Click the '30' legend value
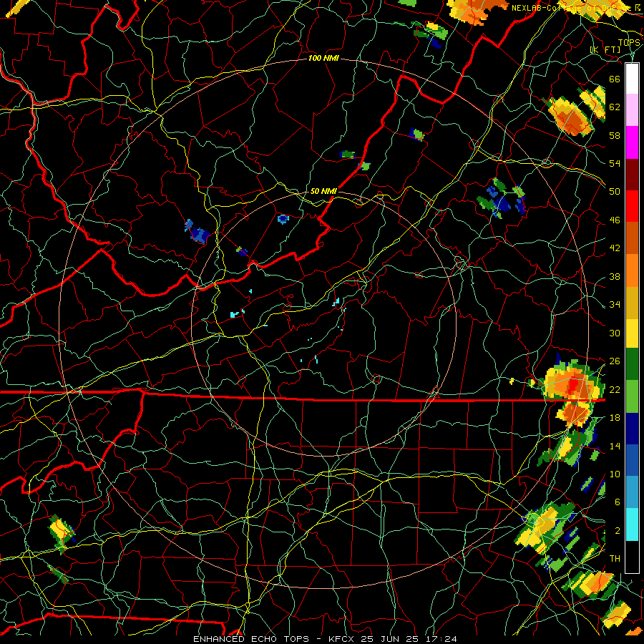Screen dimensions: 644x644 615,333
